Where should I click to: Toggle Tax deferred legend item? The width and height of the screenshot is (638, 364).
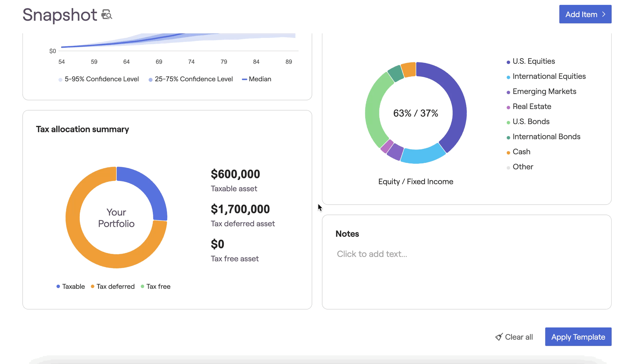[x=115, y=287]
